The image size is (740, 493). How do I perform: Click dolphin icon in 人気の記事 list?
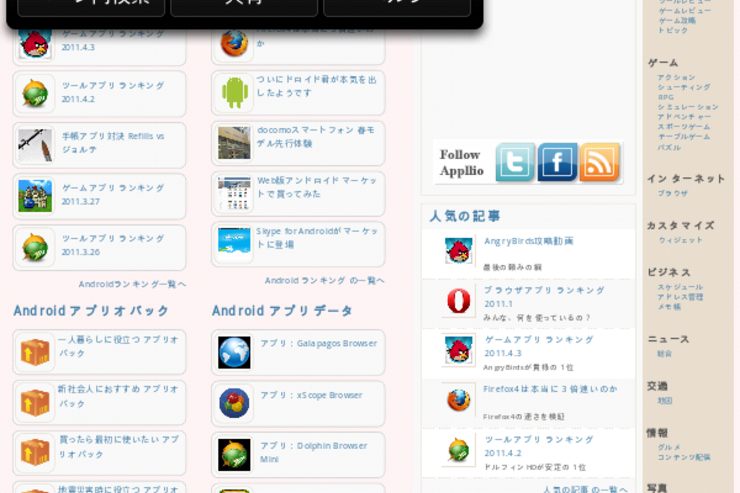coord(458,450)
